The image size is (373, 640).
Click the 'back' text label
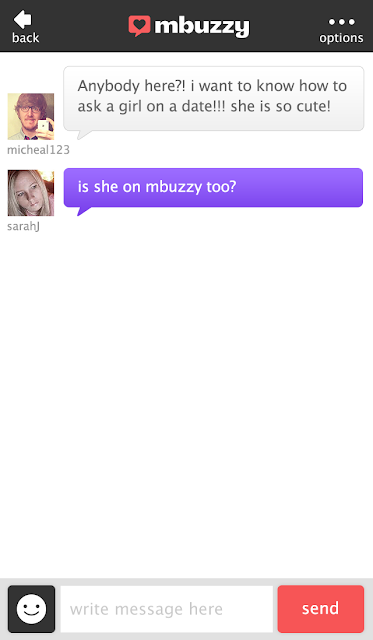pyautogui.click(x=25, y=38)
